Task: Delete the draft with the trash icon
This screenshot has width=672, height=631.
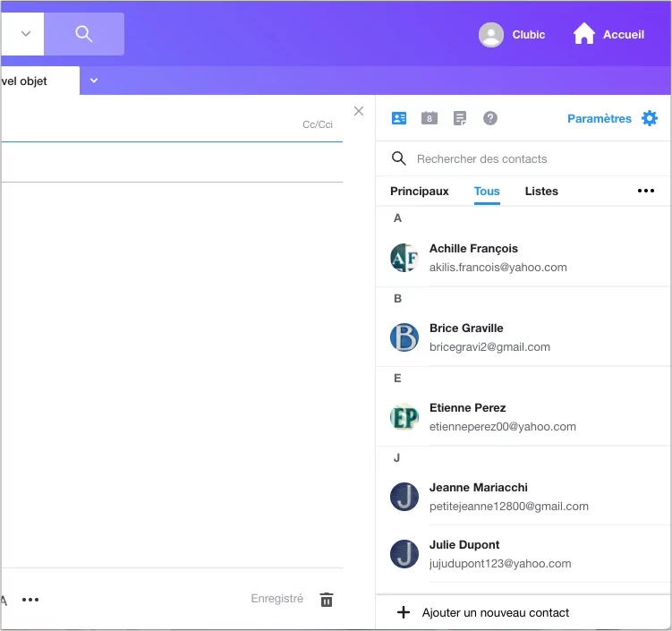Action: click(x=327, y=600)
